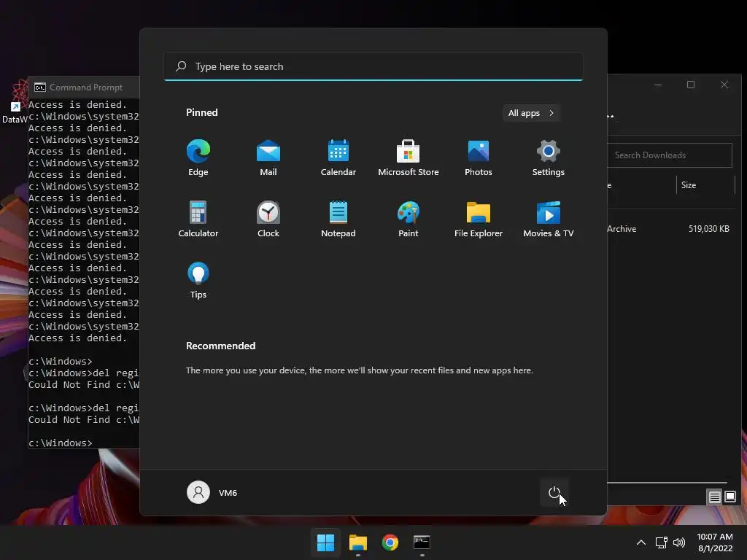Click the Recommended section heading
The height and width of the screenshot is (560, 747).
(x=220, y=346)
